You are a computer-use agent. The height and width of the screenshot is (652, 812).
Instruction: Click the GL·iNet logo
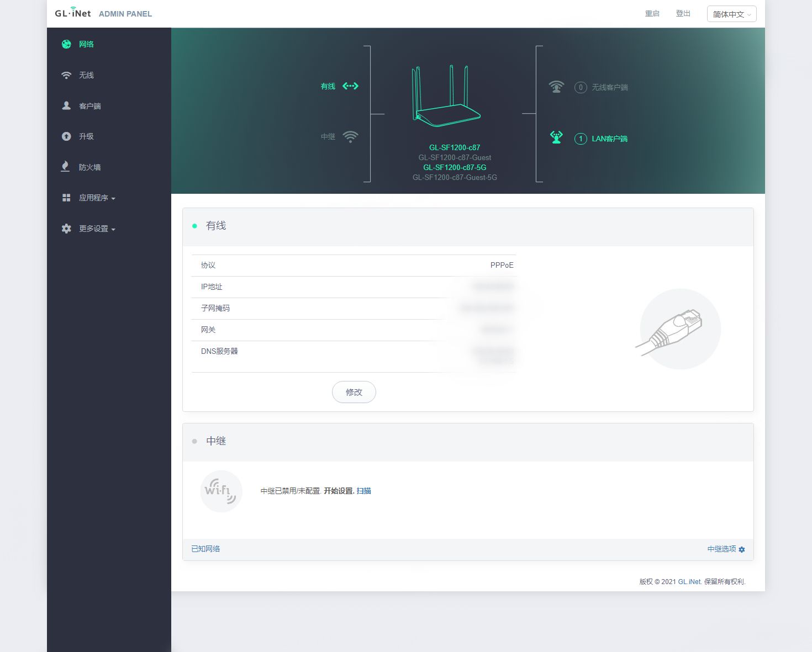(x=73, y=13)
